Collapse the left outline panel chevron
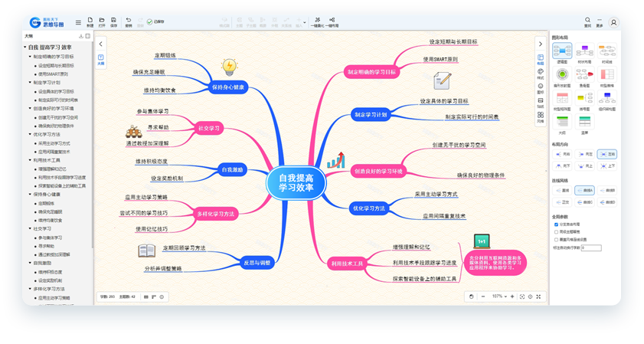Image resolution: width=644 pixels, height=344 pixels. click(100, 44)
